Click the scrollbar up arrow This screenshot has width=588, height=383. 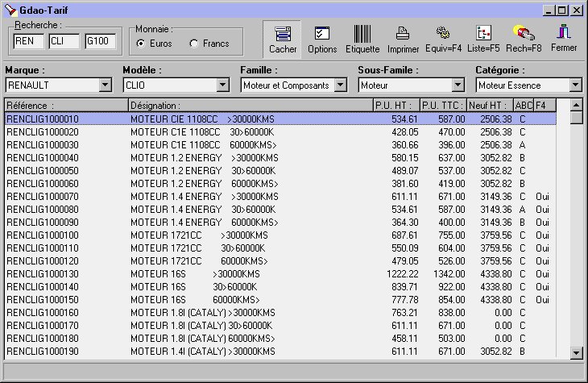[577, 105]
